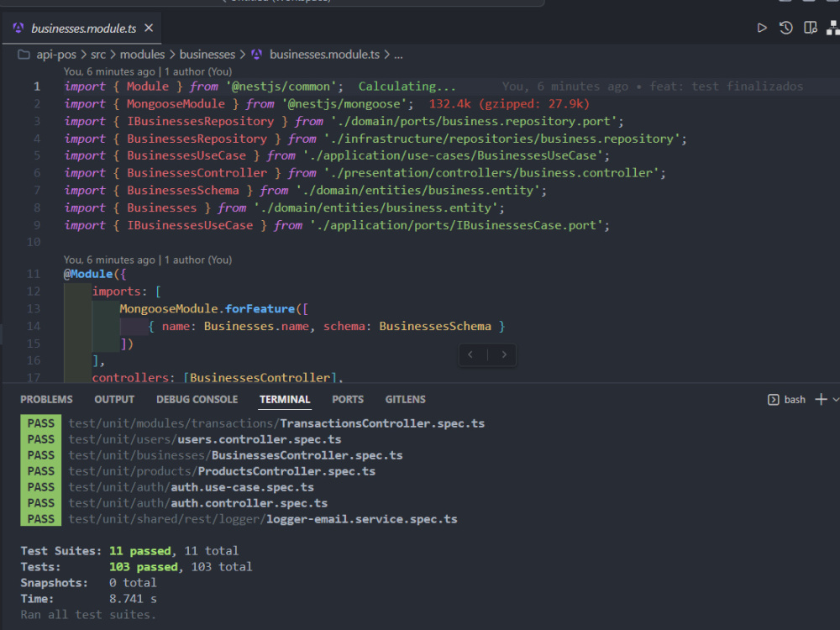Click the top GitLens author codelens
840x630 pixels.
[x=148, y=71]
